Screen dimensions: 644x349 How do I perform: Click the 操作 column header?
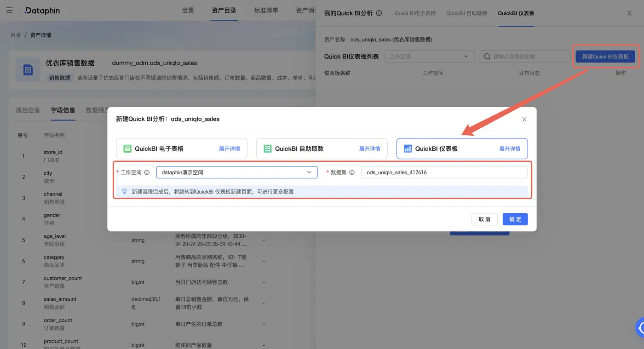[621, 73]
